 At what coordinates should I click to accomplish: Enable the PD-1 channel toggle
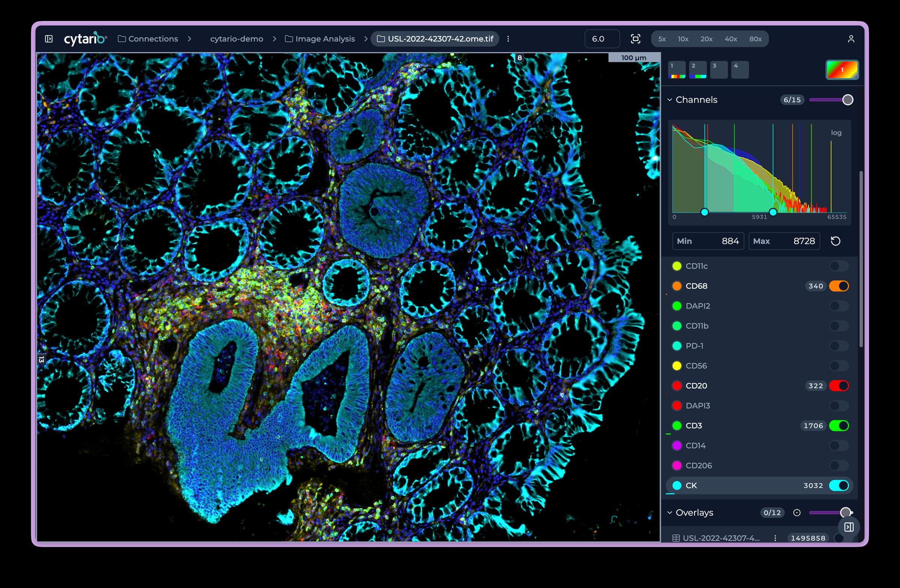click(x=839, y=346)
